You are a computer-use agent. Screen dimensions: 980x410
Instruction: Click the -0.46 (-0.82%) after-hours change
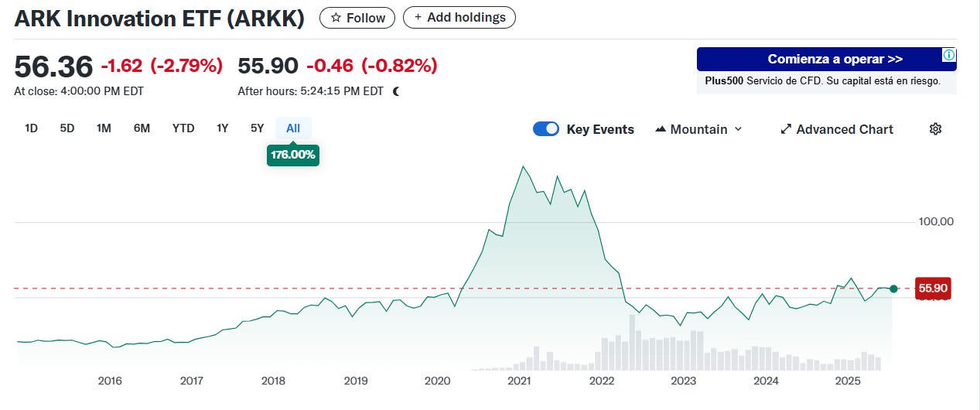[x=372, y=66]
